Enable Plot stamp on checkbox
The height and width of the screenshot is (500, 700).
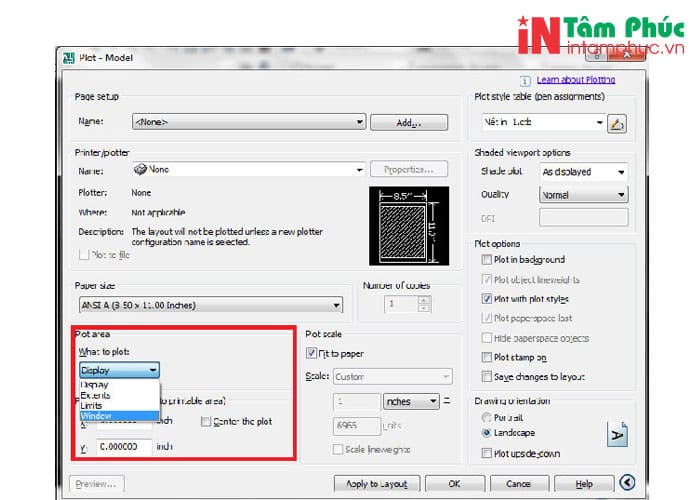tap(487, 357)
